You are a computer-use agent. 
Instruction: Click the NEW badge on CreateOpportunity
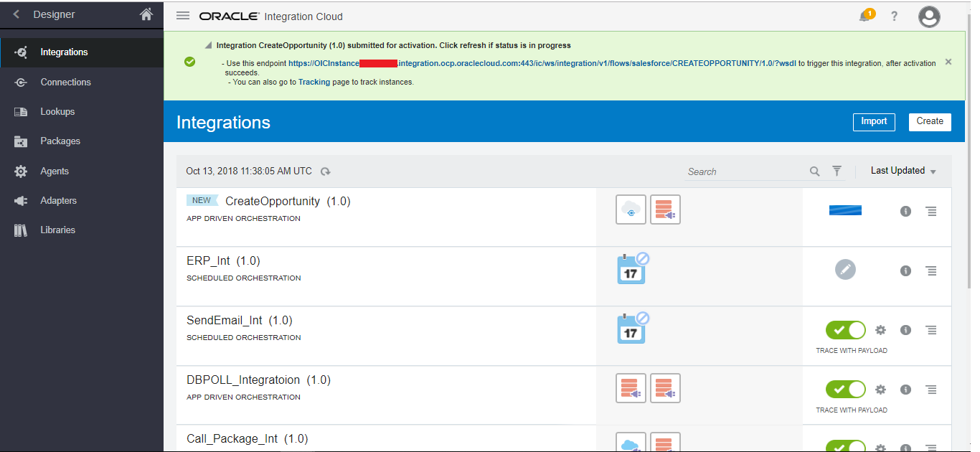click(202, 201)
